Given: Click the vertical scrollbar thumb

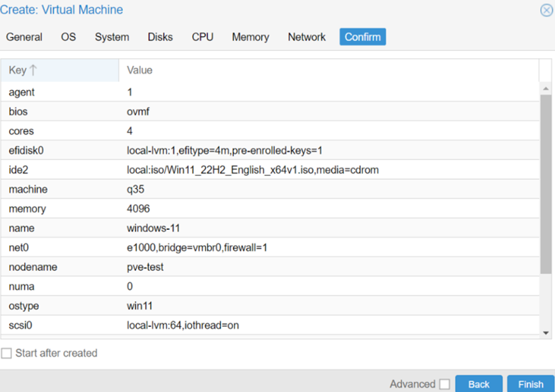Looking at the screenshot, I should point(545,184).
